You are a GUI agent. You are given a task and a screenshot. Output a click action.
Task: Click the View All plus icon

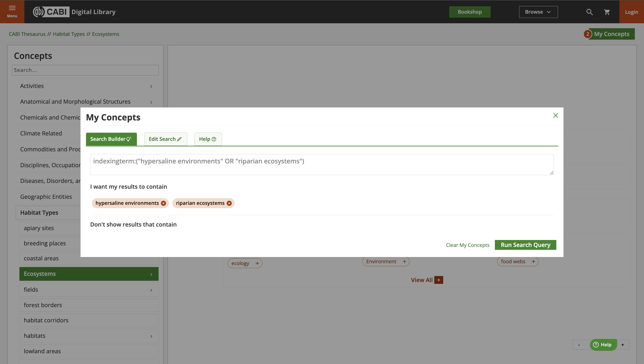(x=439, y=280)
